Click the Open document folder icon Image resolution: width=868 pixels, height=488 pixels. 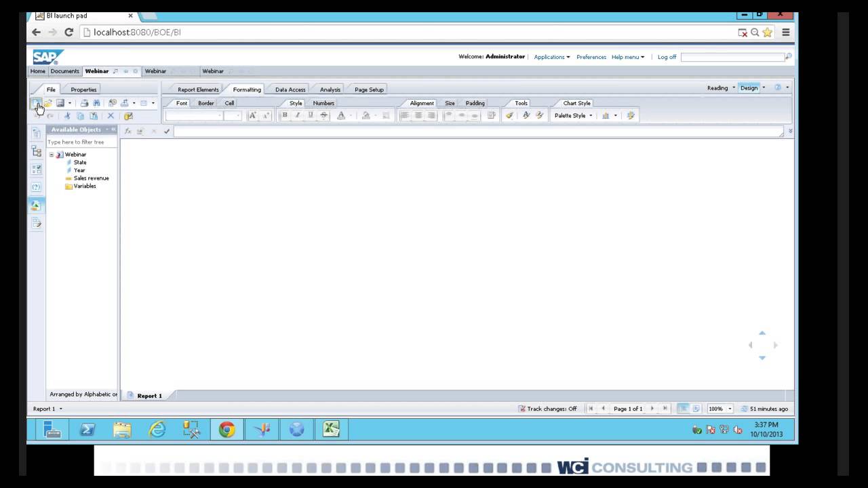pos(47,103)
